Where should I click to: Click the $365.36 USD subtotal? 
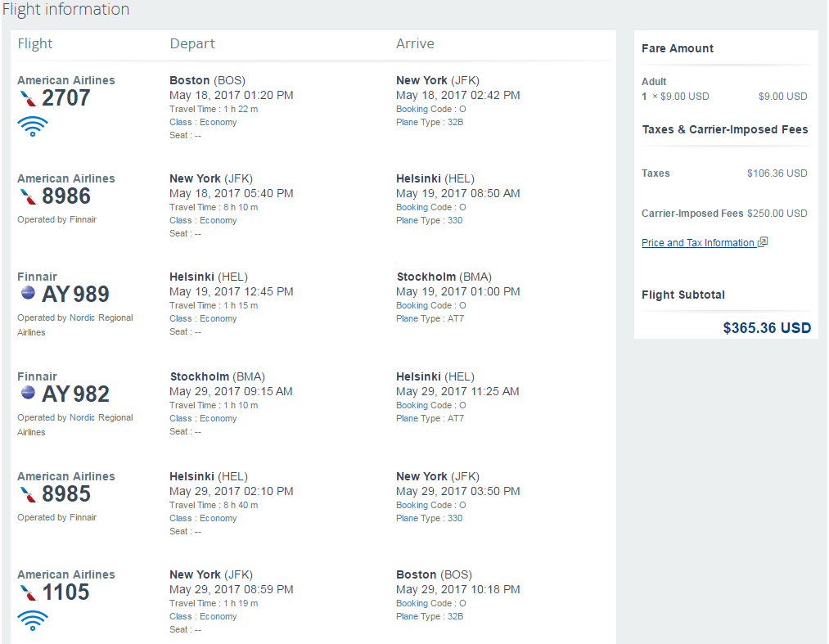click(767, 328)
